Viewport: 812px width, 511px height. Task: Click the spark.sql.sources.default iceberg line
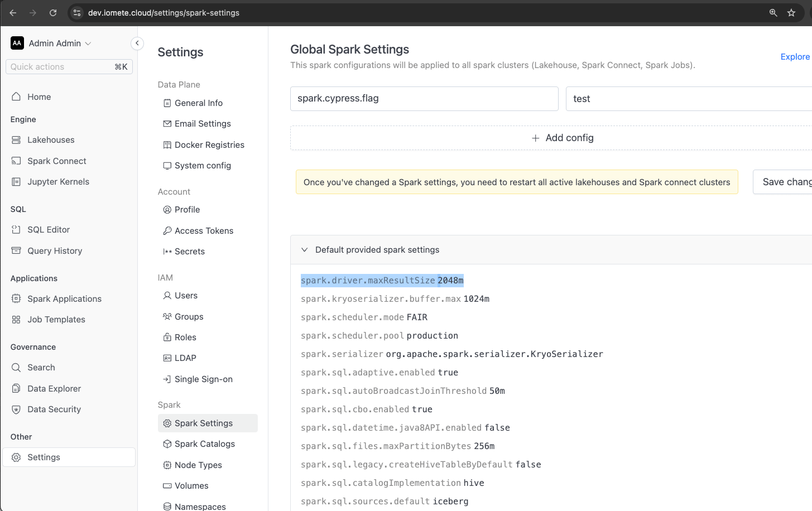pyautogui.click(x=385, y=502)
